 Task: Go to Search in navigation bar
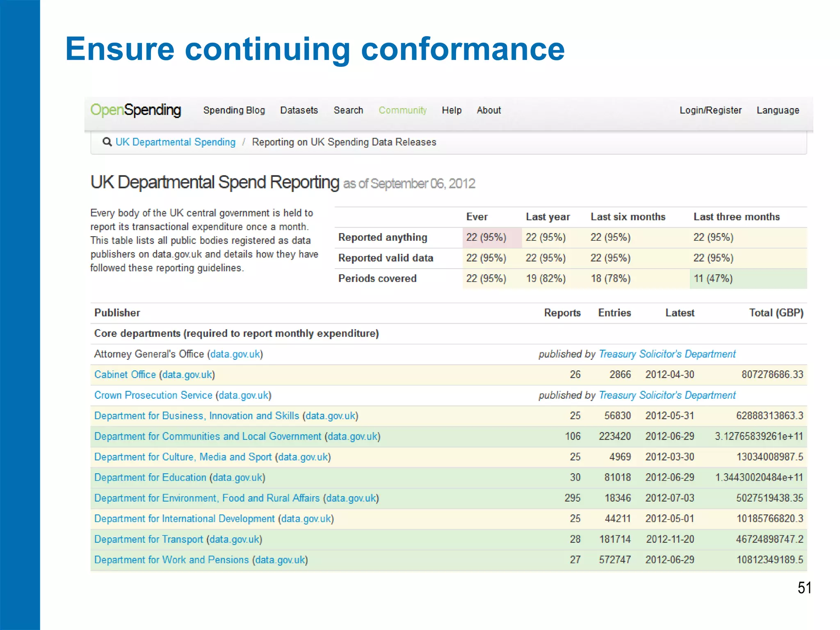348,110
